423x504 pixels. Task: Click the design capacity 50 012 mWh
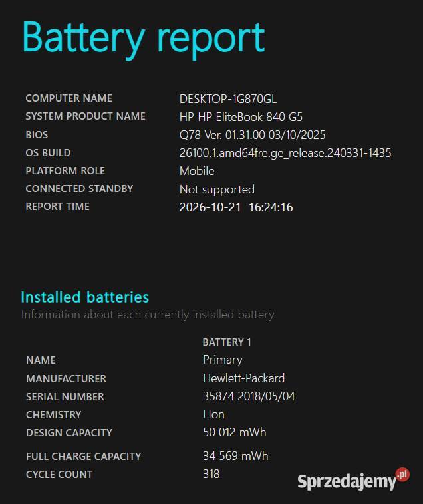tap(234, 432)
